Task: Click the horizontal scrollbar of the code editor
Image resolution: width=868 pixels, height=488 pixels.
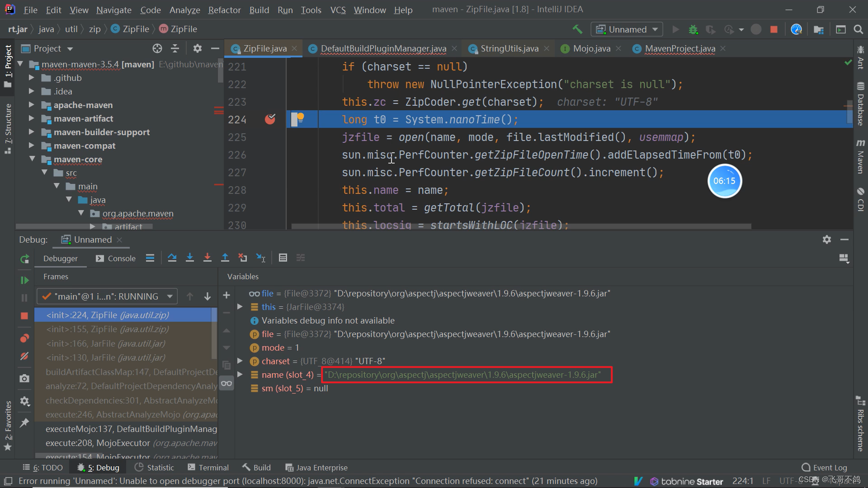Action: click(521, 226)
